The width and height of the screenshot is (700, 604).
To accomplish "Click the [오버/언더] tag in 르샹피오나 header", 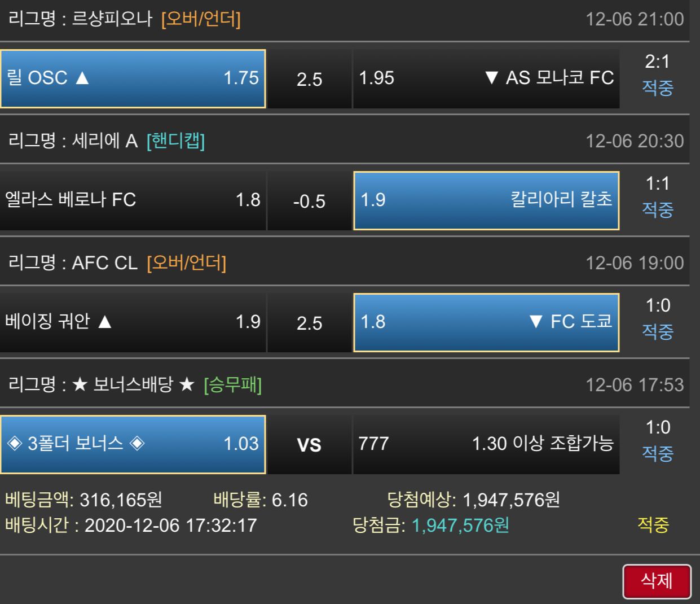I will [201, 19].
